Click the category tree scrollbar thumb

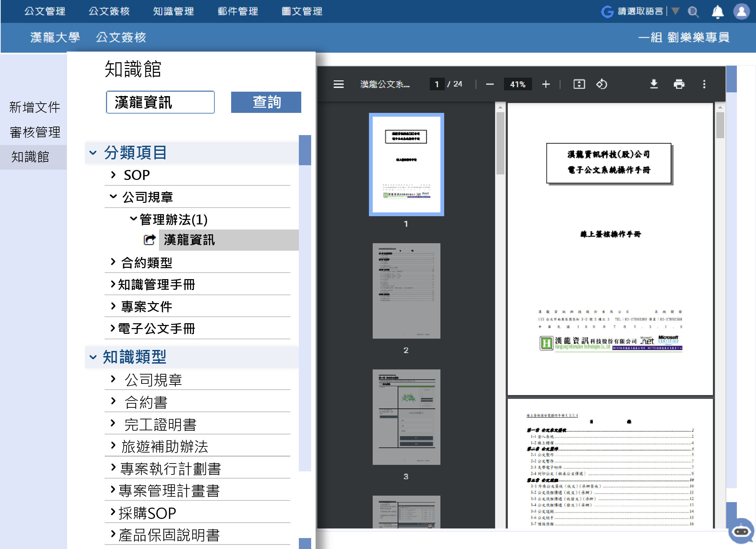tap(305, 150)
